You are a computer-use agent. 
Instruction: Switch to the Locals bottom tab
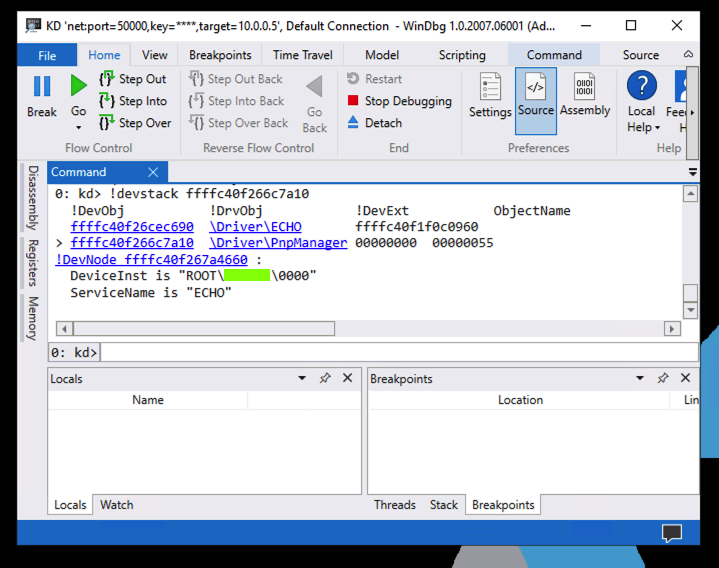(70, 505)
